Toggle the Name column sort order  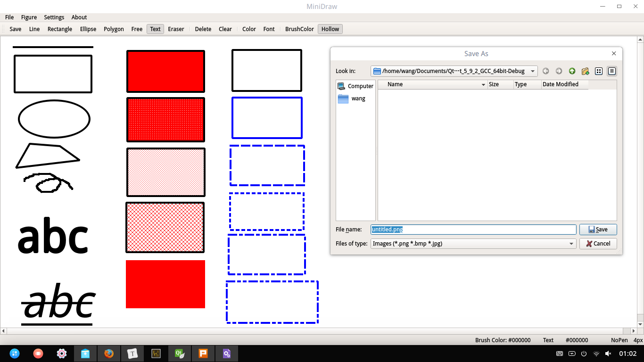432,84
